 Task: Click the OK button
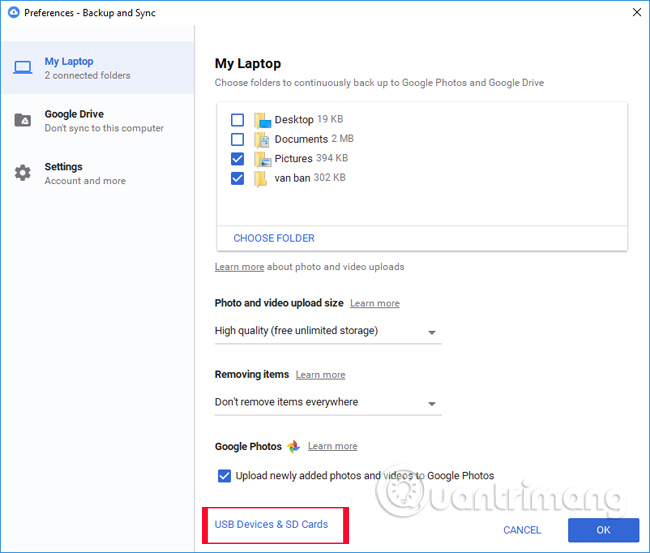[x=603, y=530]
